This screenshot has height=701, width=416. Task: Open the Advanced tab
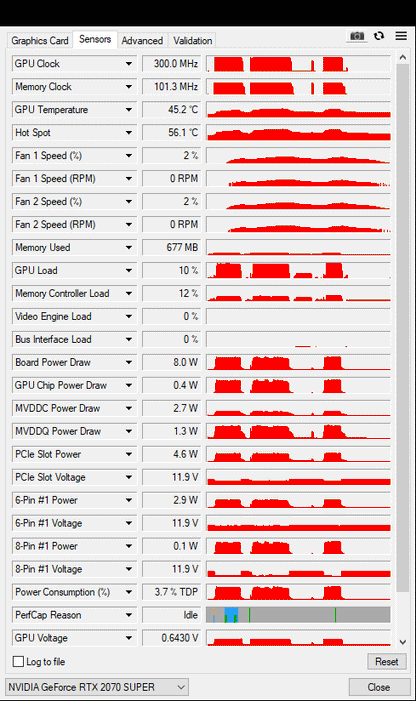(x=142, y=40)
